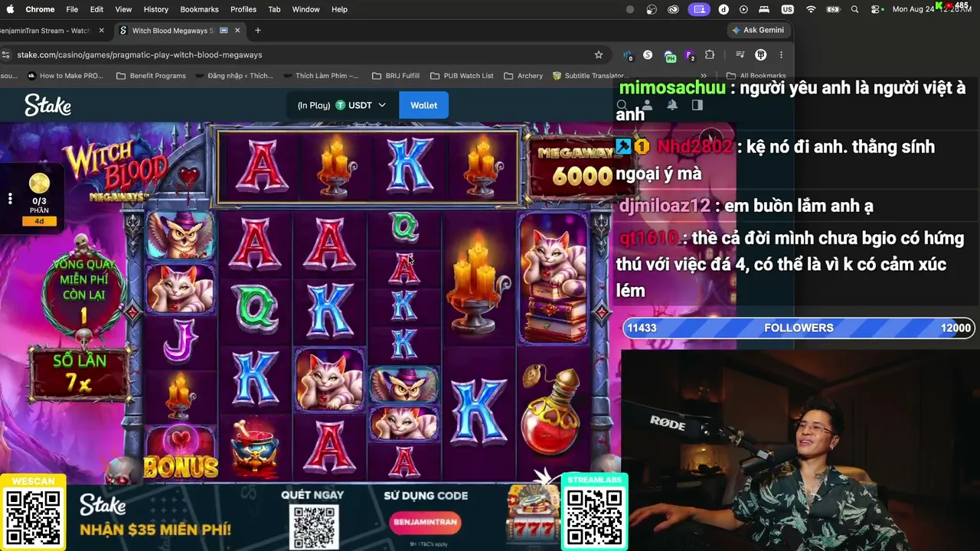The height and width of the screenshot is (551, 980).
Task: Open the View menu
Action: tap(123, 9)
